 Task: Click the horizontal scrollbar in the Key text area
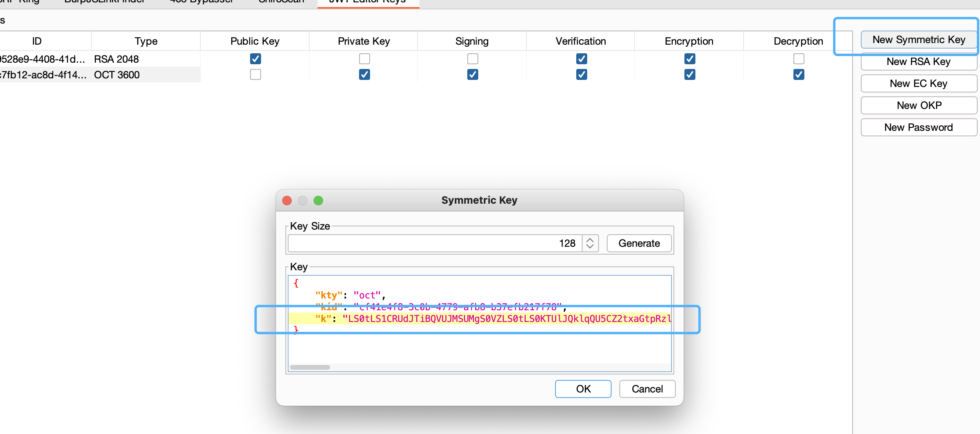coord(310,367)
